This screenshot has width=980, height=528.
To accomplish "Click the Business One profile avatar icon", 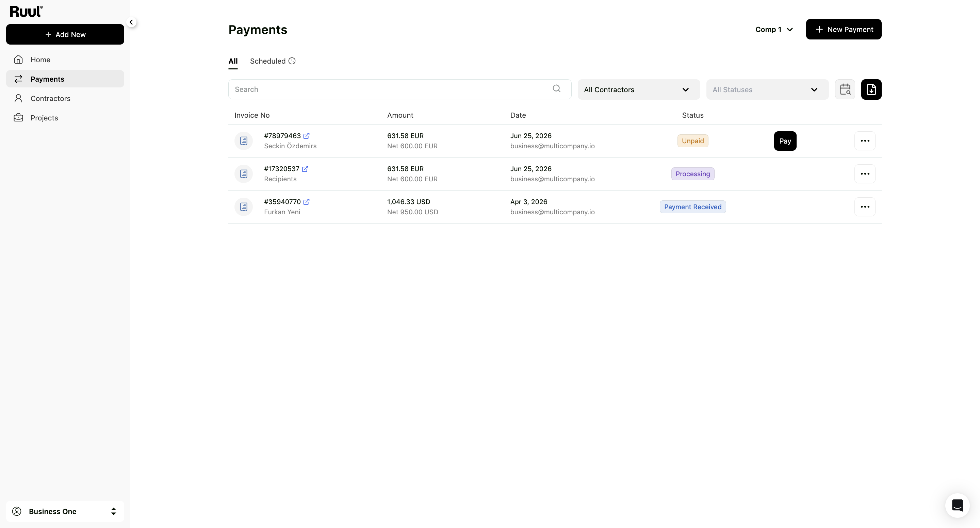I will (x=17, y=511).
